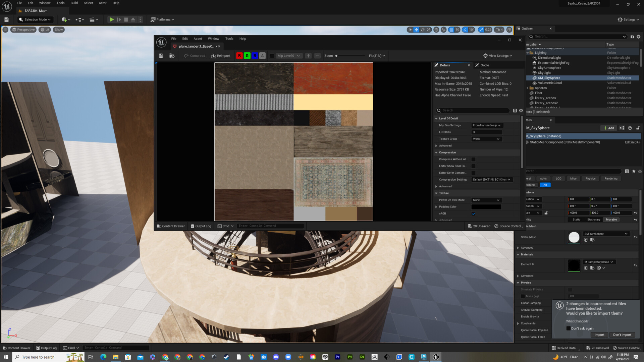Select SM_SkySphere in the Outliner

point(548,77)
